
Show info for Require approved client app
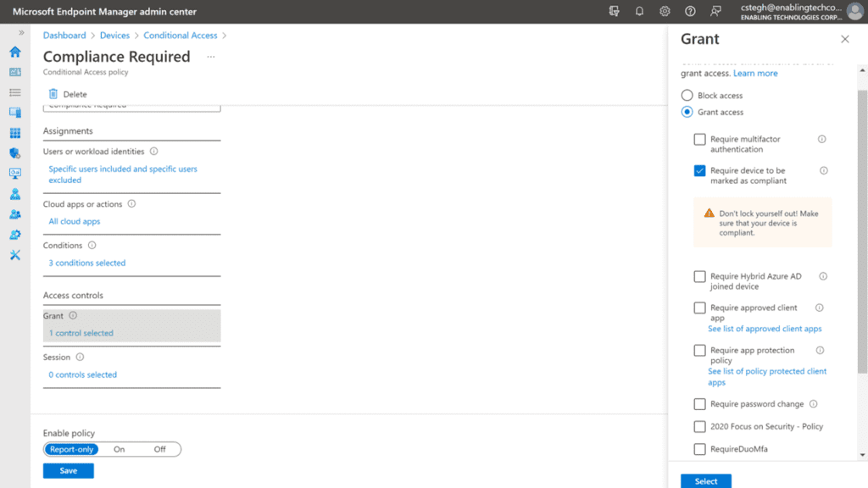click(x=820, y=308)
